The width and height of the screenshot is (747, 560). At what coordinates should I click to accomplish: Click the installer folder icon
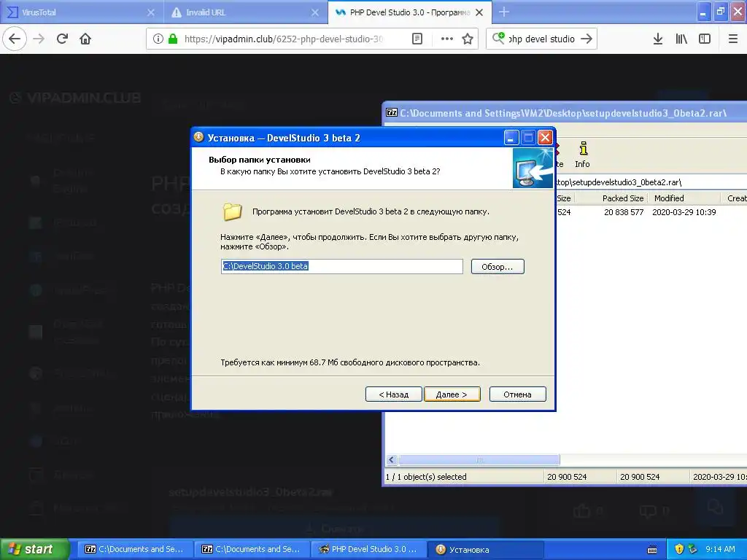click(233, 211)
